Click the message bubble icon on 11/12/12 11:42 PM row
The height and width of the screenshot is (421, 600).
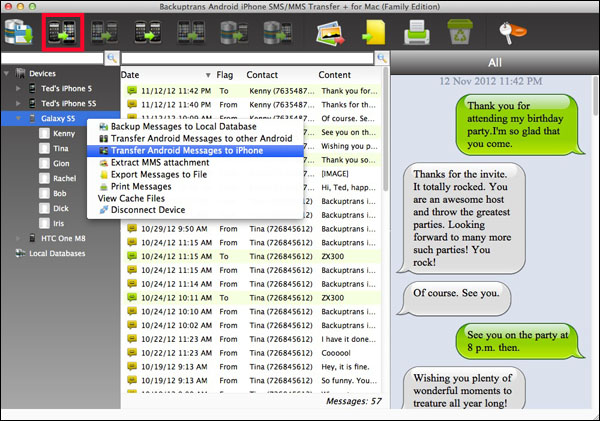point(132,91)
